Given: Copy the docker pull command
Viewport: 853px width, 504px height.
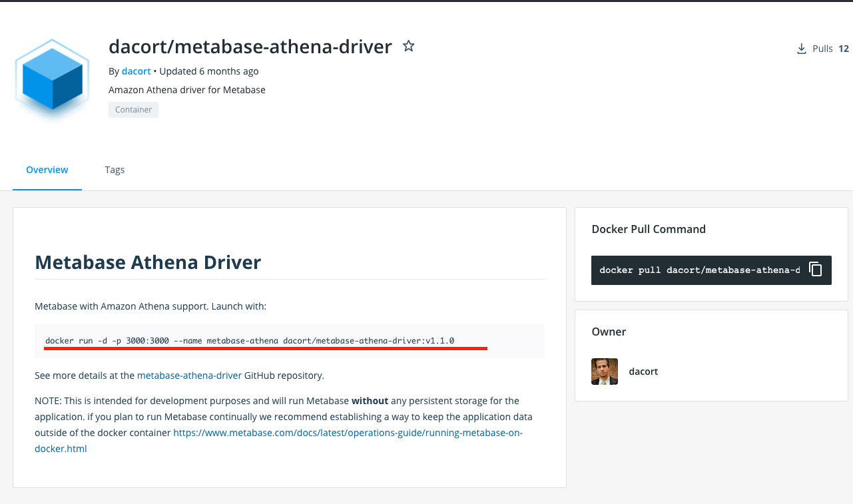Looking at the screenshot, I should [x=816, y=269].
